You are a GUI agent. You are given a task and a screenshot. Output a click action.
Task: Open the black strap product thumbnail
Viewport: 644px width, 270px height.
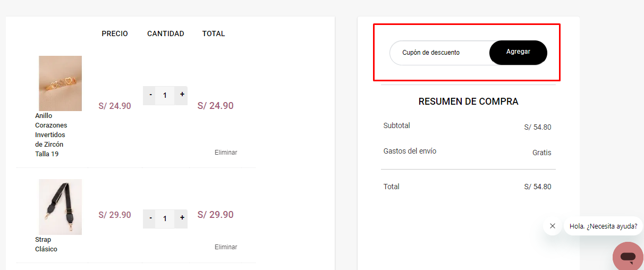60,207
